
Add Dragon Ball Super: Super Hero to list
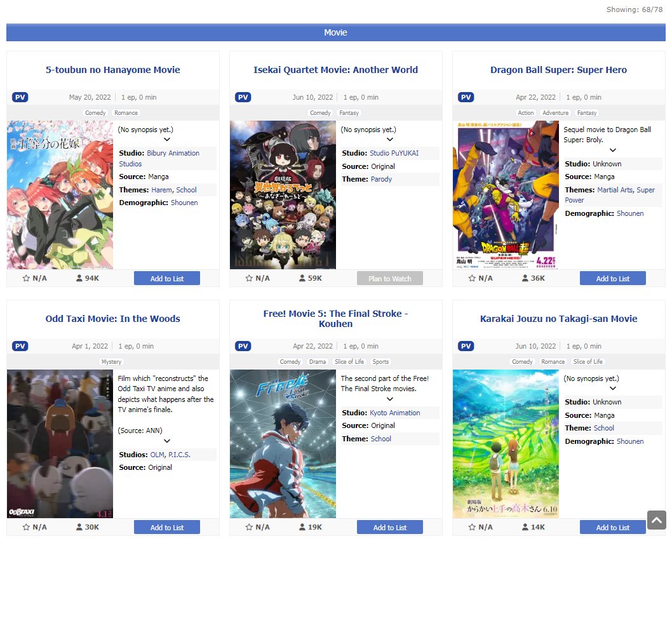612,279
